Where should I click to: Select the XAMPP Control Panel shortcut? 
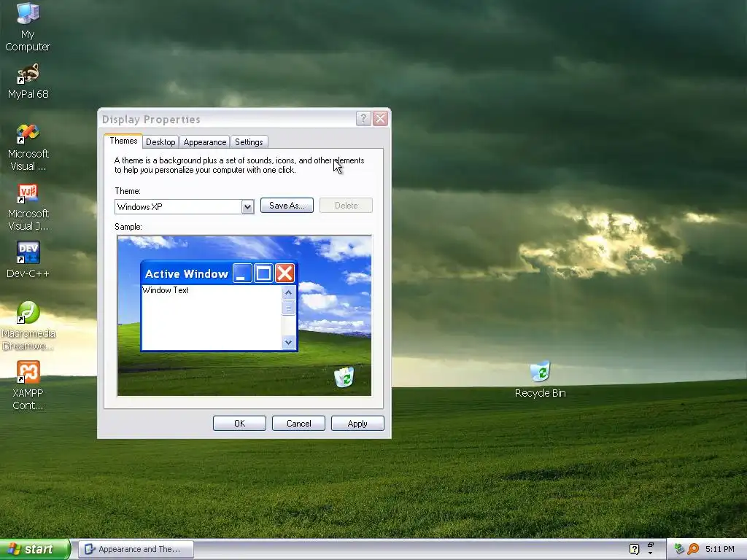(28, 385)
